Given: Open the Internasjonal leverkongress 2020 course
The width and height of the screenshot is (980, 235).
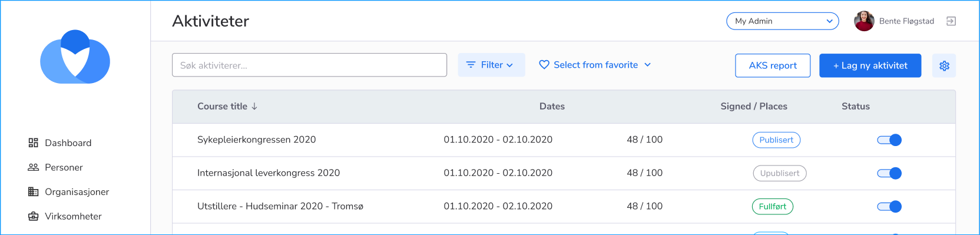Looking at the screenshot, I should pos(269,173).
